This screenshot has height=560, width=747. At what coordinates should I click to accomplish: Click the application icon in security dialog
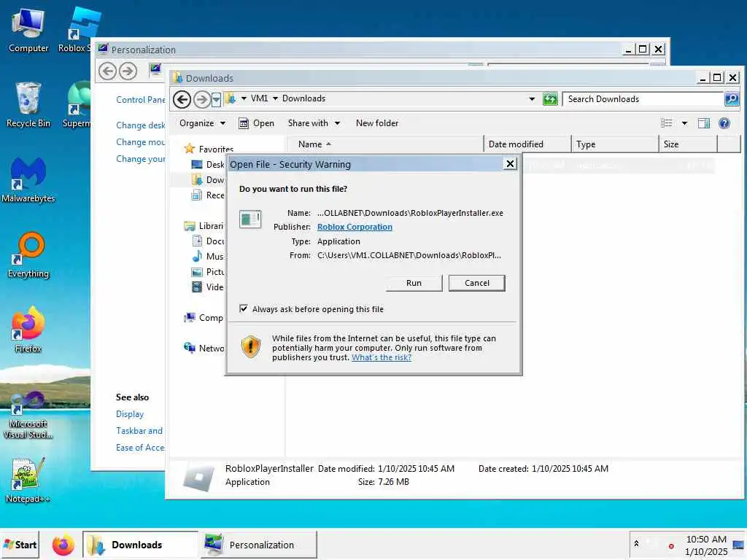(x=250, y=219)
